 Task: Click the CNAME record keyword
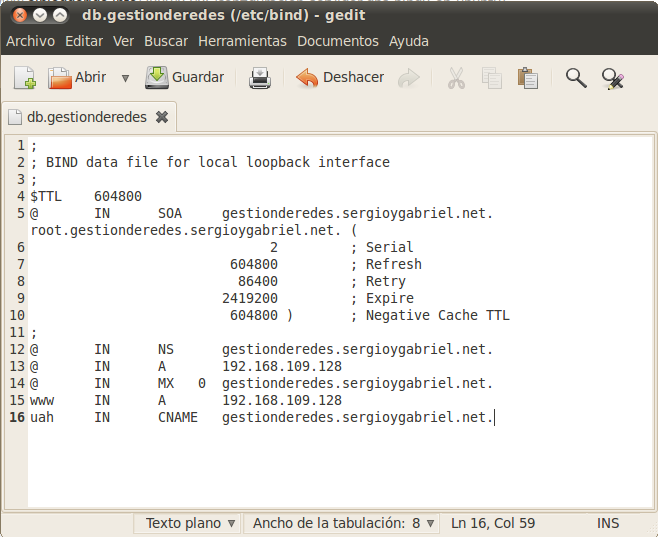(178, 417)
